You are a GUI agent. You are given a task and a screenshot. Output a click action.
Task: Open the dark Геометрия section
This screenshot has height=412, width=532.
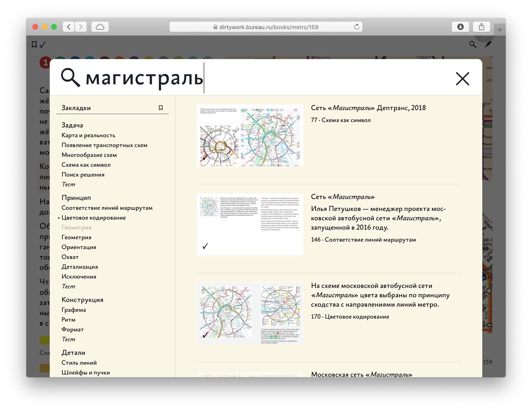(x=76, y=237)
